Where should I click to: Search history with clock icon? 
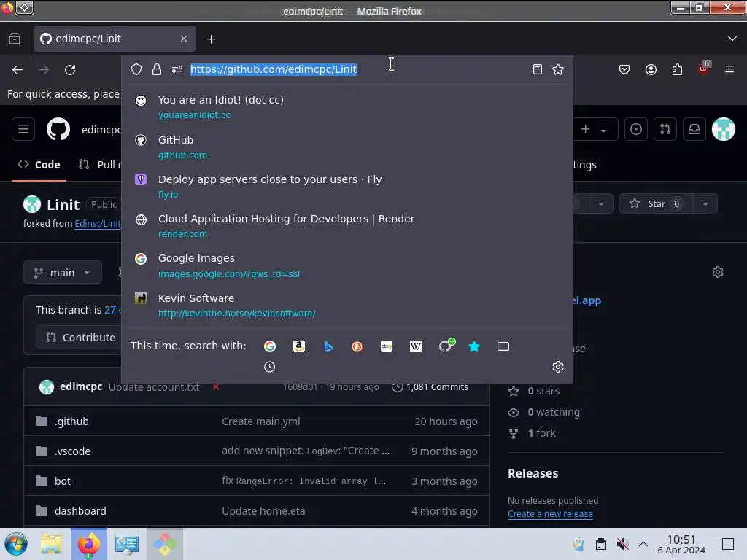(270, 367)
